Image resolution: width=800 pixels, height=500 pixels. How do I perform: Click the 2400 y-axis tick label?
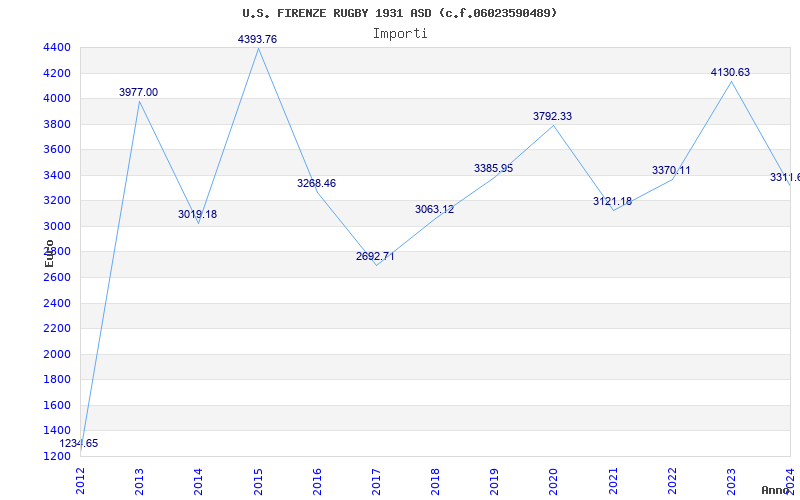pos(57,303)
